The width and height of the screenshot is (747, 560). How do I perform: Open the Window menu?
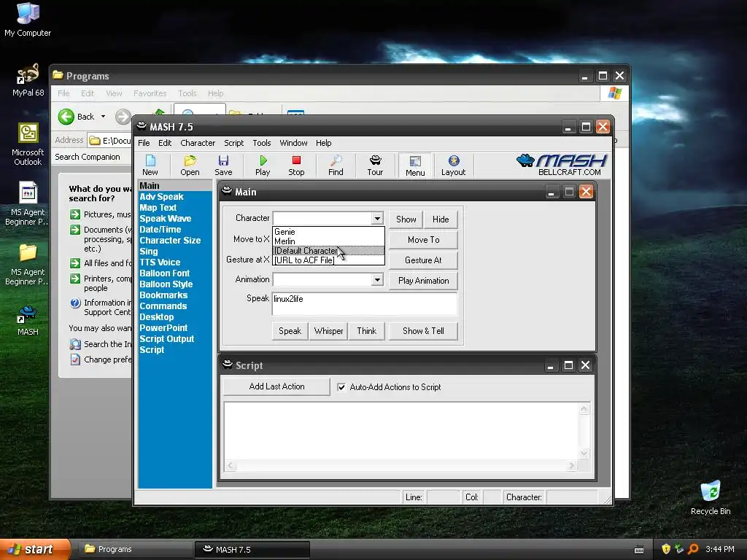pos(293,143)
